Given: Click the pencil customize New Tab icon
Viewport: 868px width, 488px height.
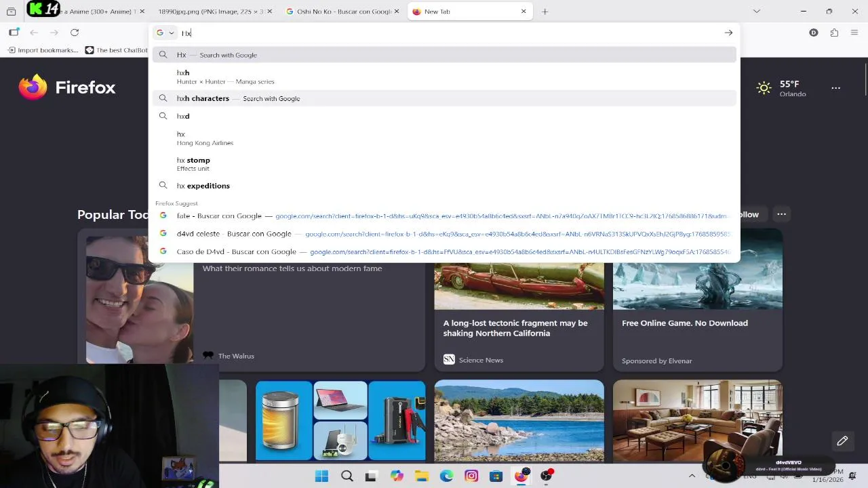Looking at the screenshot, I should coord(842,441).
